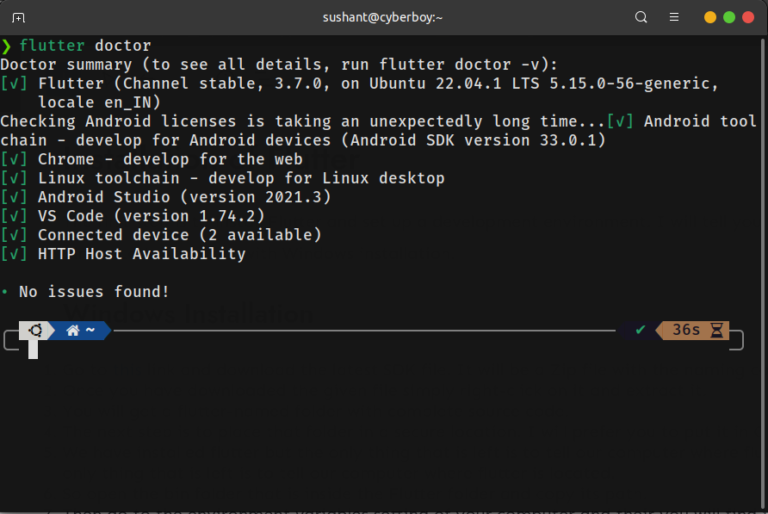The width and height of the screenshot is (768, 514).
Task: Close the terminal with the red button
Action: tap(748, 18)
